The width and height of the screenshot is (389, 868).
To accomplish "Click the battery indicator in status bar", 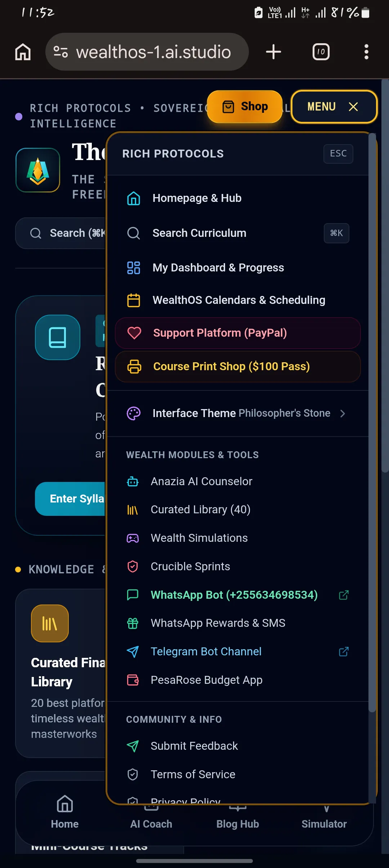I will [365, 13].
